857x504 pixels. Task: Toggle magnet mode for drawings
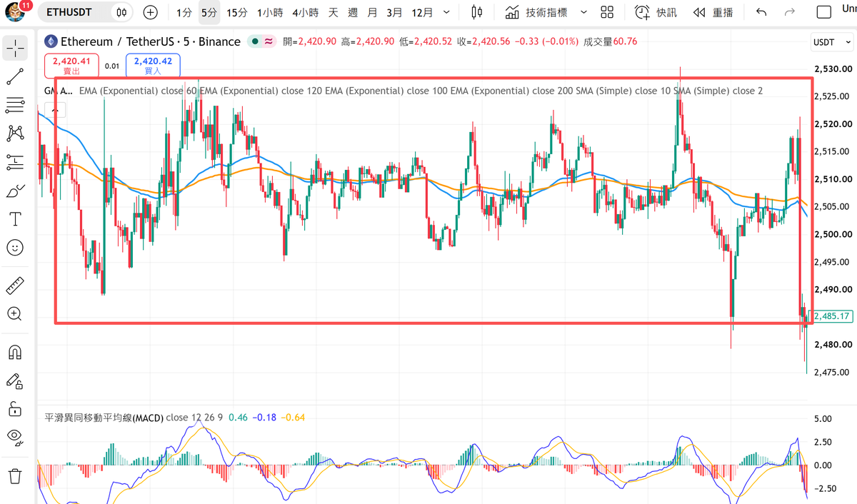[x=15, y=352]
